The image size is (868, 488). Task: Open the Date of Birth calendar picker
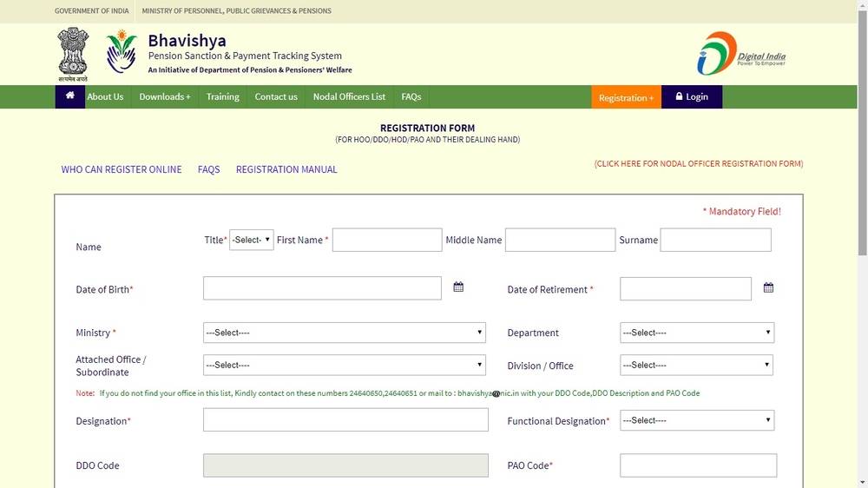pyautogui.click(x=458, y=287)
